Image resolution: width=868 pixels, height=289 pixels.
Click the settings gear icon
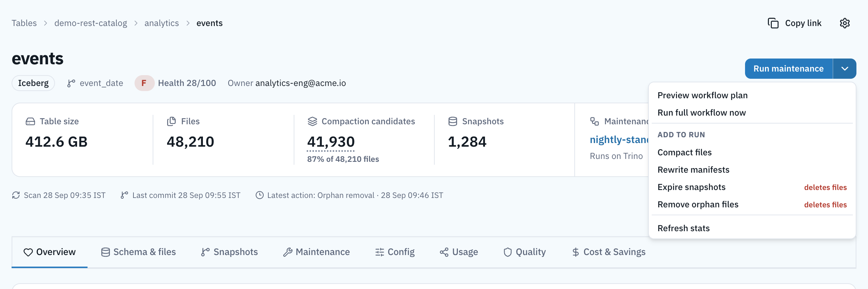tap(844, 23)
